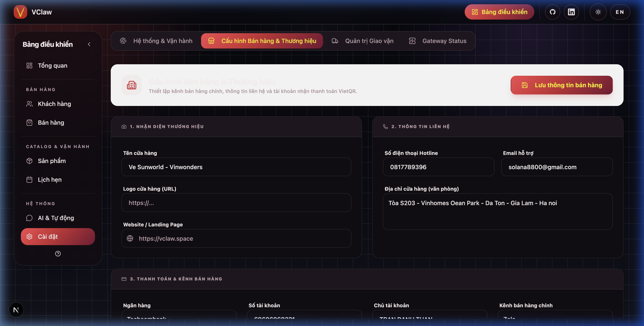Click the Kênh bán hàng chính label
This screenshot has height=326, width=644.
(x=526, y=305)
